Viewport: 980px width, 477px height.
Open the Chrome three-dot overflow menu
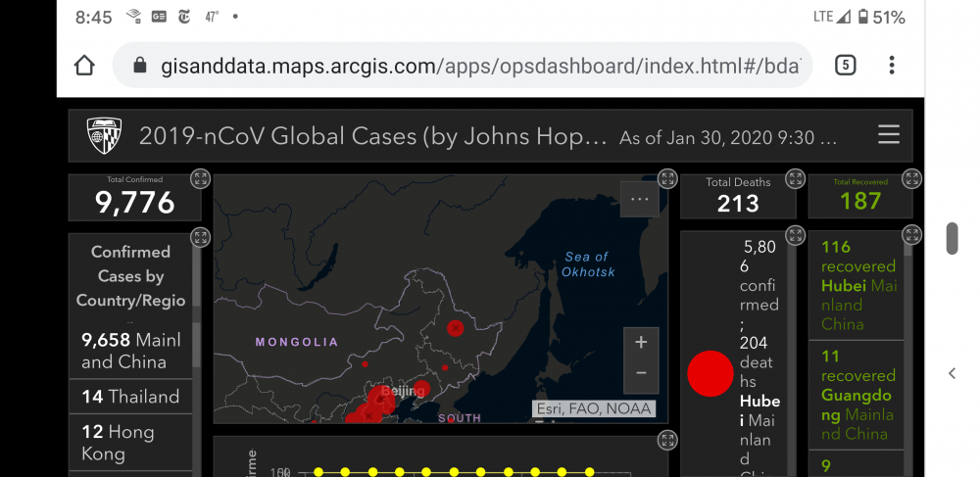[x=891, y=65]
